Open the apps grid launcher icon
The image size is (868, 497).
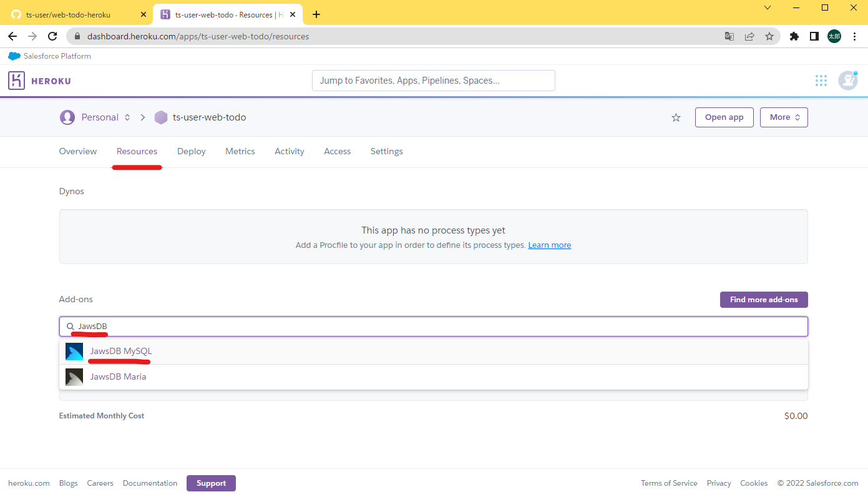point(821,81)
